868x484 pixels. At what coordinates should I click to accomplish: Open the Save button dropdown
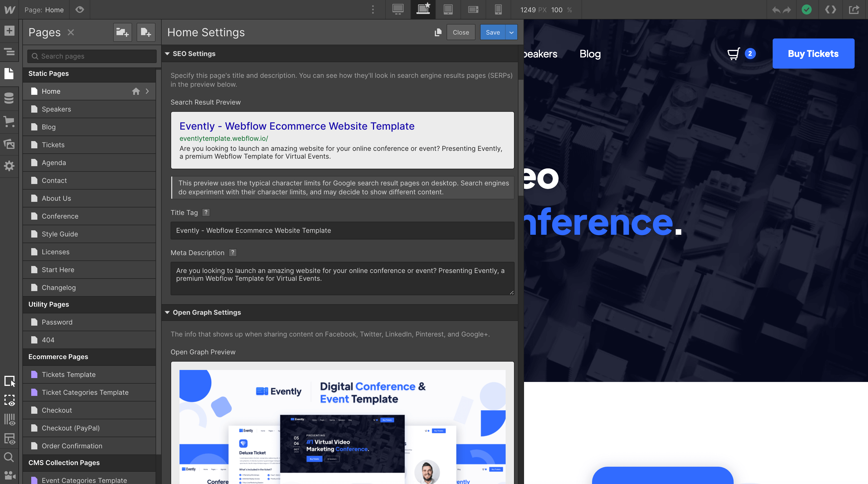tap(511, 32)
